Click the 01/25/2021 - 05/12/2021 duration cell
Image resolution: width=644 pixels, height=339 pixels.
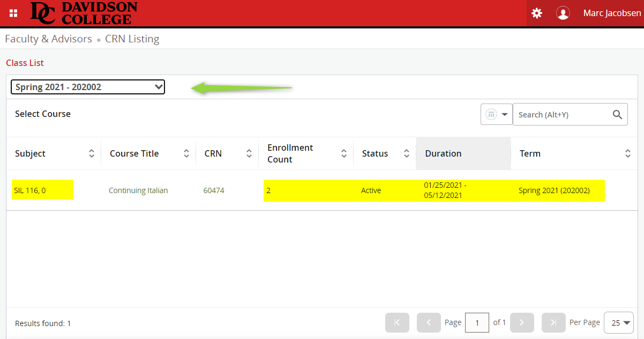[x=446, y=190]
